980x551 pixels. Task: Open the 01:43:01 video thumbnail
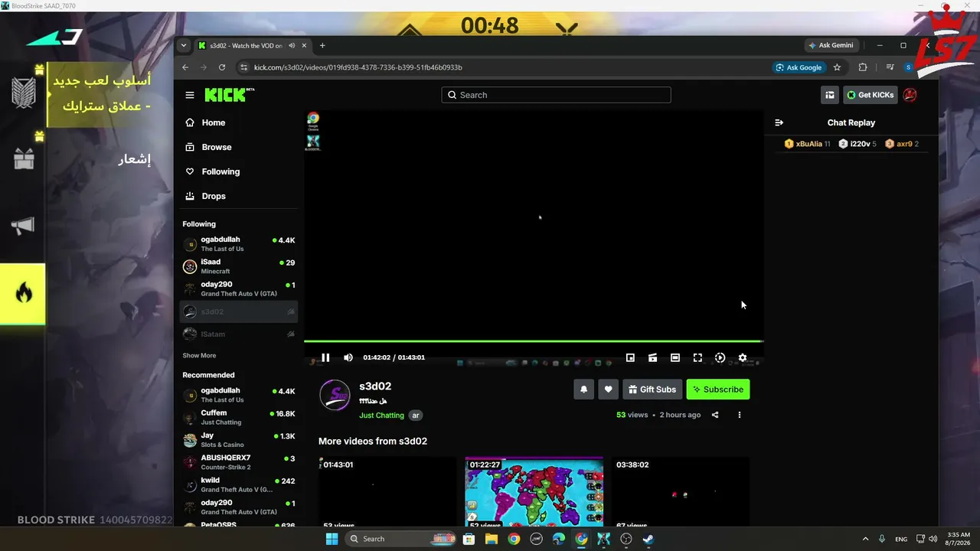pyautogui.click(x=387, y=493)
